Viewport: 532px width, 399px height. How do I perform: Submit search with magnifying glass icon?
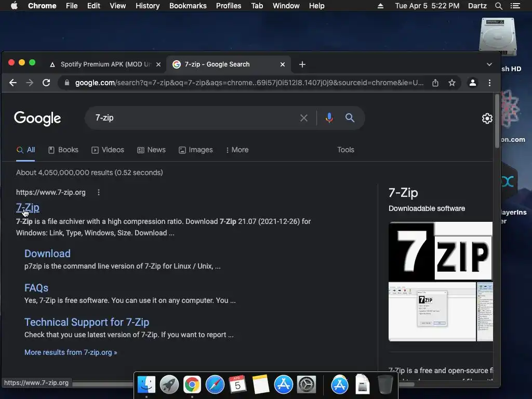(x=350, y=118)
